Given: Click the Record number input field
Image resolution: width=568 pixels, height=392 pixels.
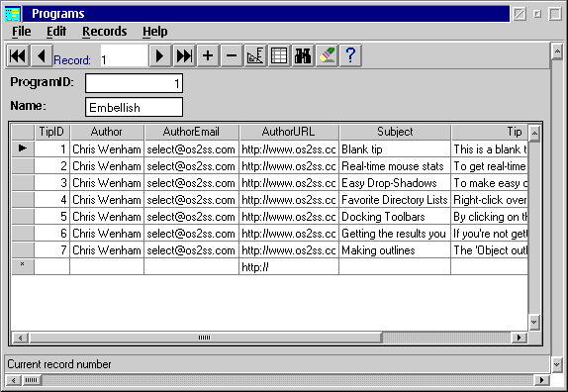Looking at the screenshot, I should [124, 55].
